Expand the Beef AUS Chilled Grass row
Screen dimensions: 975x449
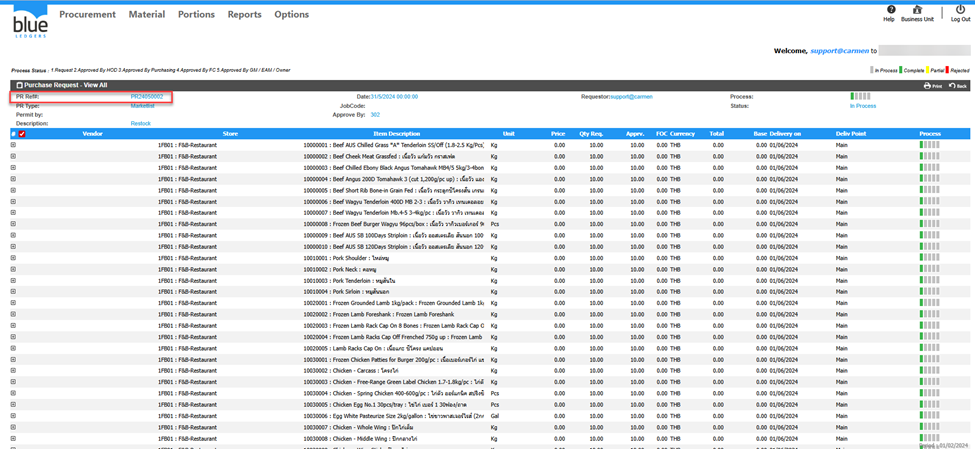click(13, 145)
